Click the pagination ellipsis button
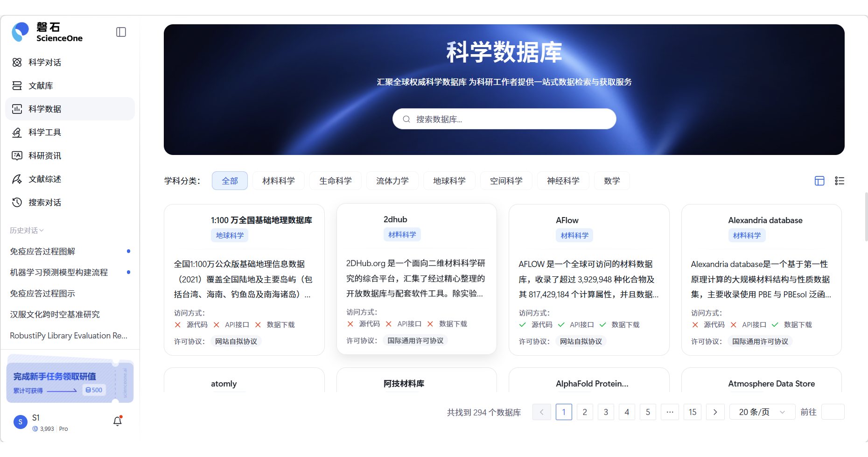Screen dimensions: 868x457 tap(670, 412)
